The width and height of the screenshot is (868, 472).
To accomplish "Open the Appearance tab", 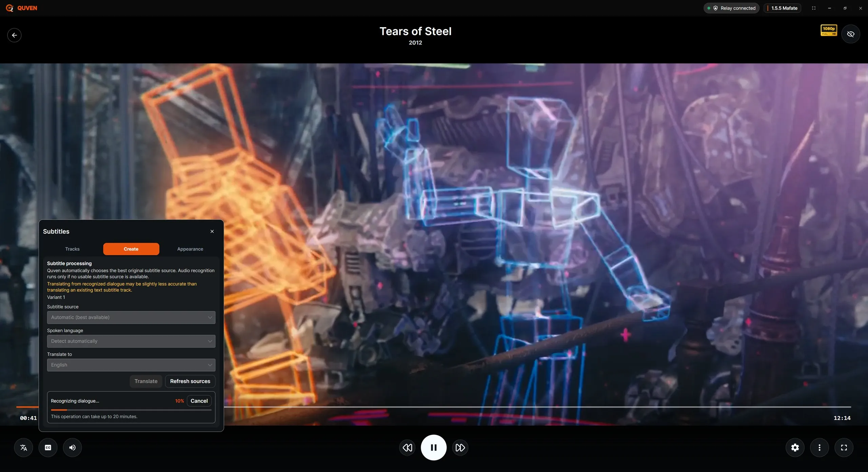I will coord(190,249).
